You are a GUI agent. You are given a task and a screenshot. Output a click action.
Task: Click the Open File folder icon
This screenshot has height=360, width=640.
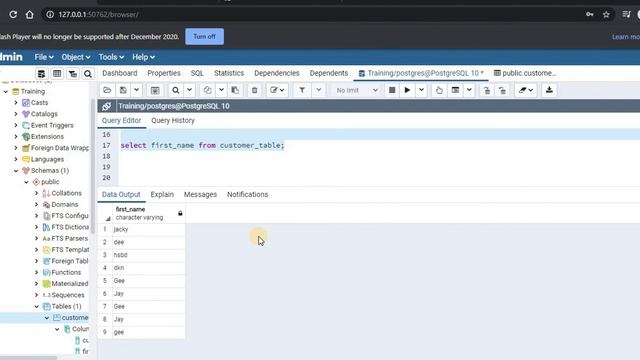[x=107, y=90]
